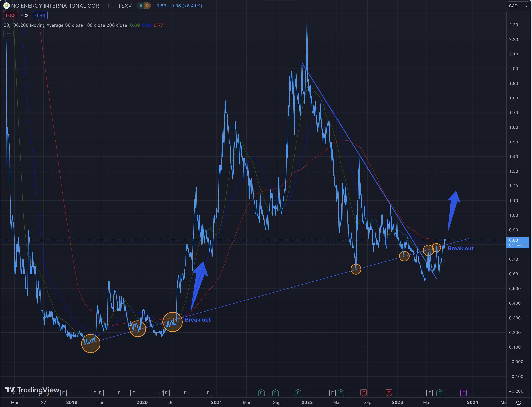
Task: Click the blue 0.83 buy price button
Action: [40, 15]
